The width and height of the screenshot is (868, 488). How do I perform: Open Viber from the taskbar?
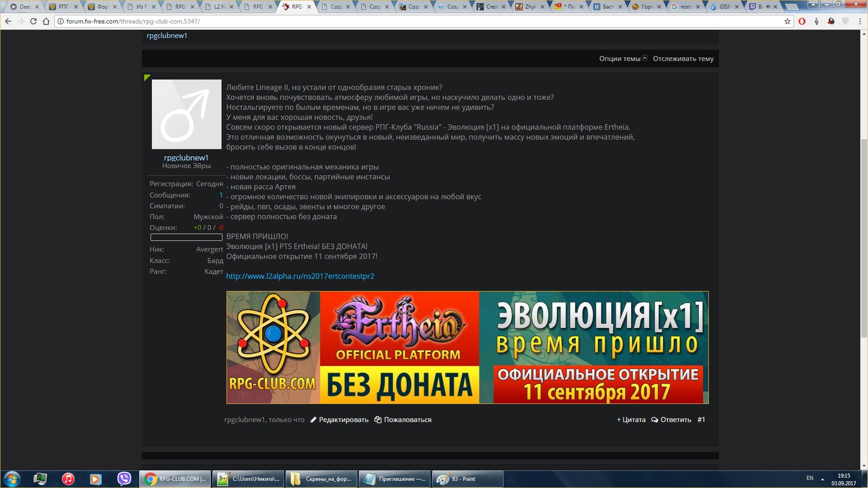click(x=124, y=479)
